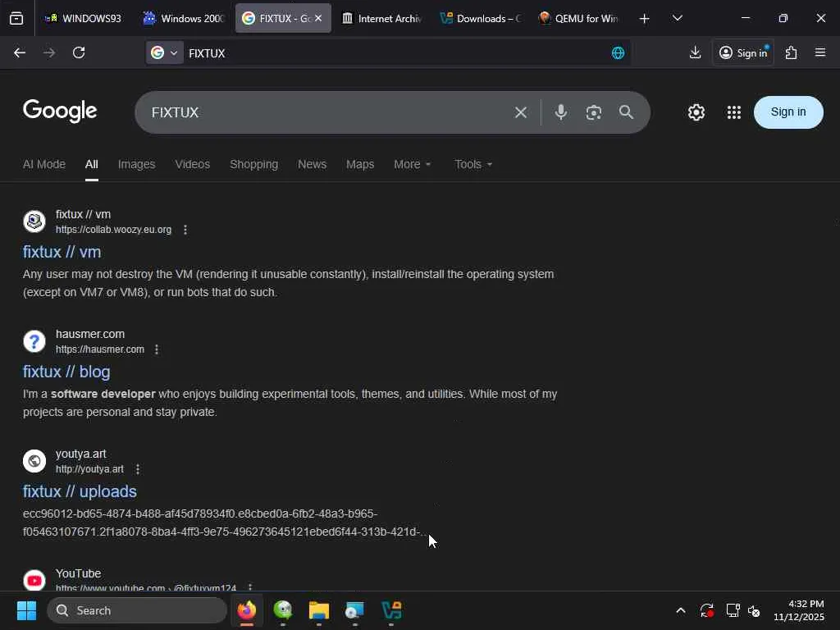Close the FIXTUX Google tab
840x630 pixels.
coord(318,18)
